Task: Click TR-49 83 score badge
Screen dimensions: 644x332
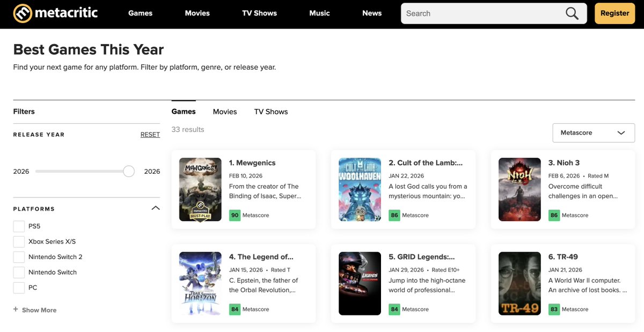Action: click(x=554, y=309)
